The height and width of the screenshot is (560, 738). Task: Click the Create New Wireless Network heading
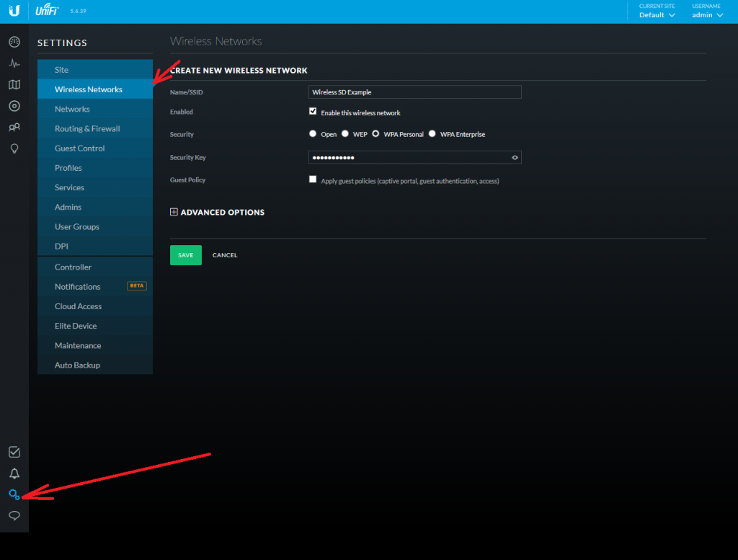coord(239,71)
